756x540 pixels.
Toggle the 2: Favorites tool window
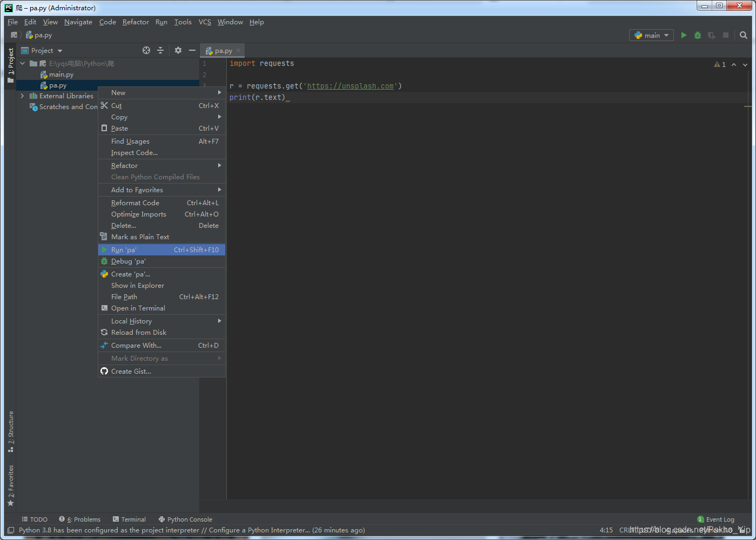[10, 486]
